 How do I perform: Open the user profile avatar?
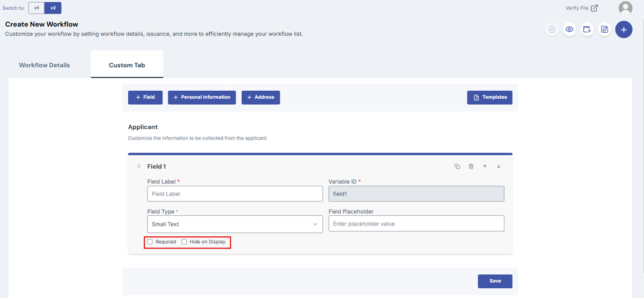click(625, 8)
